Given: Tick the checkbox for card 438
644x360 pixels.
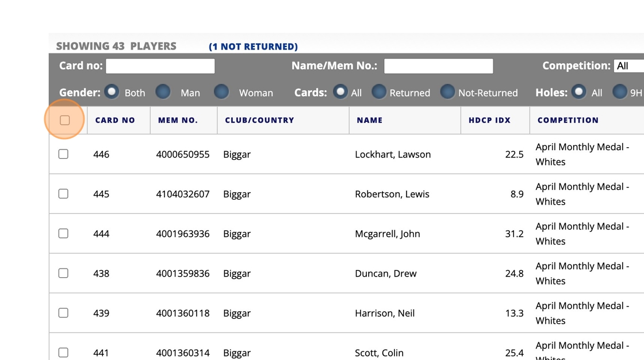Looking at the screenshot, I should click(x=63, y=273).
